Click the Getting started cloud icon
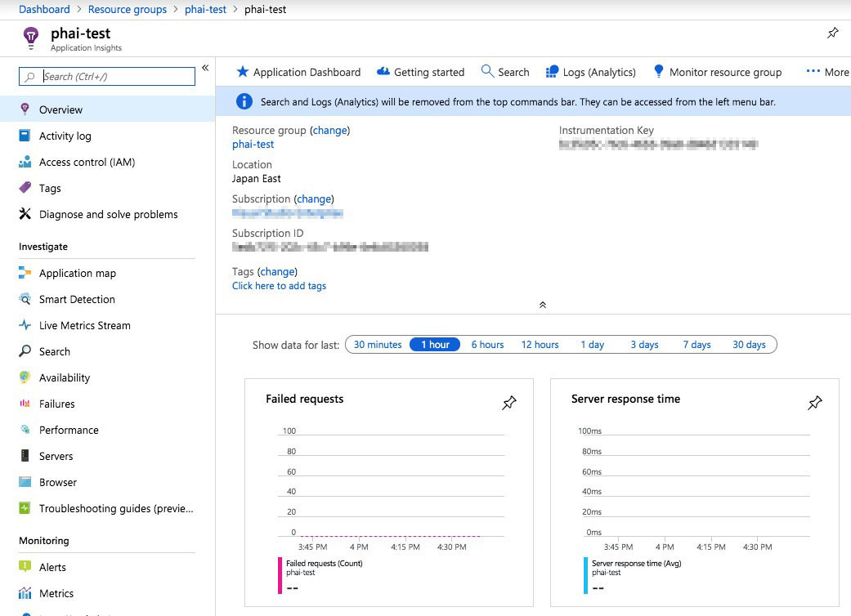The image size is (851, 616). (x=383, y=72)
